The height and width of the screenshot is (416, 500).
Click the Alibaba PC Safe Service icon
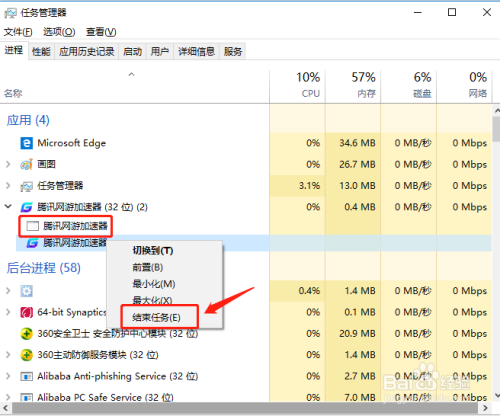pos(26,397)
